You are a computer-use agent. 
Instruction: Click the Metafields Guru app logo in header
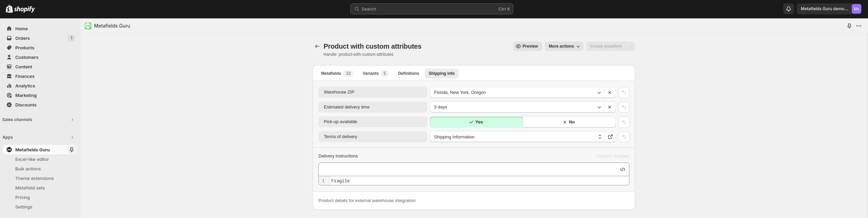pyautogui.click(x=88, y=26)
